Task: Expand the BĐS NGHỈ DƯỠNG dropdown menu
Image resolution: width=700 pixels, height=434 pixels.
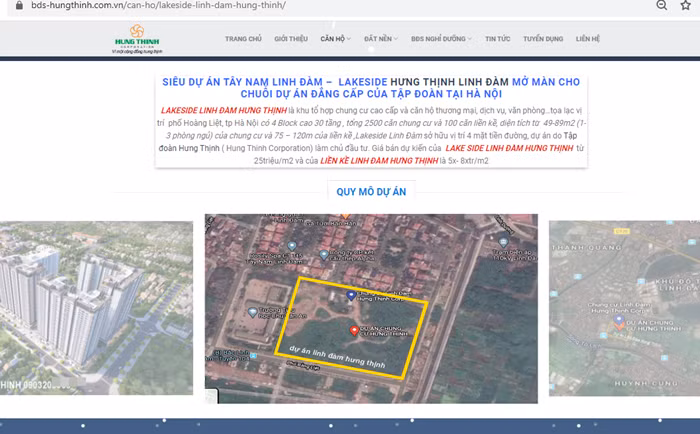Action: tap(441, 39)
